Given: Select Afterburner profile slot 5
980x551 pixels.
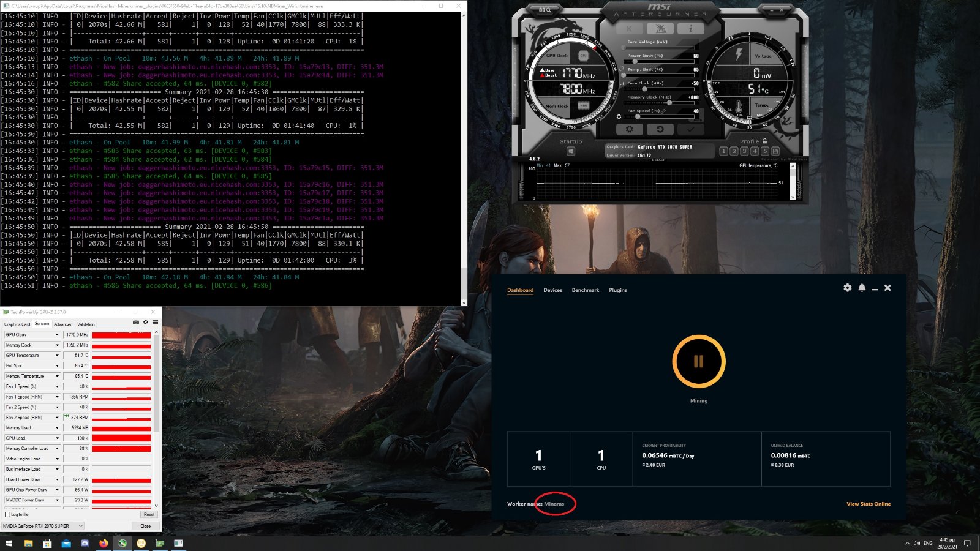Looking at the screenshot, I should 764,151.
